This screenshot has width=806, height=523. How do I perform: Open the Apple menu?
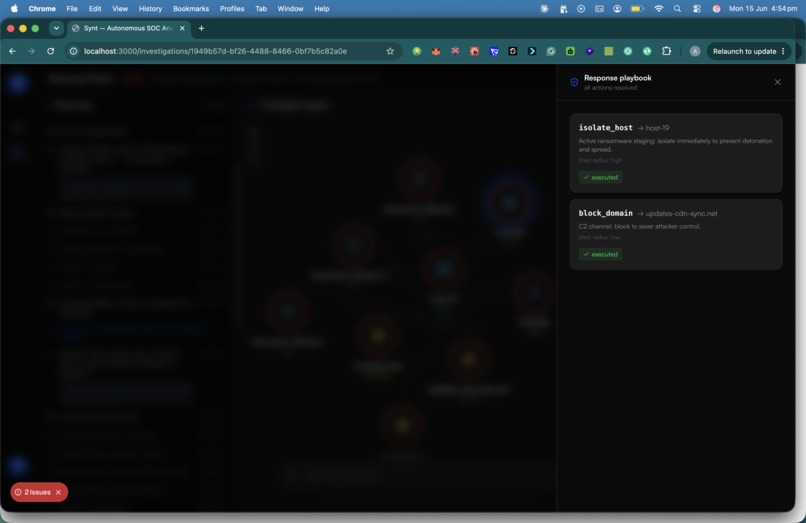[x=14, y=9]
